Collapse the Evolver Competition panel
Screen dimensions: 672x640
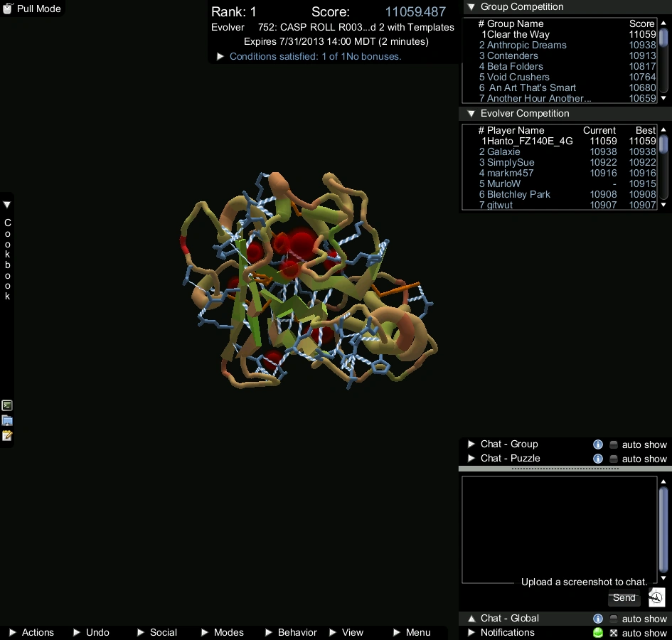tap(471, 113)
